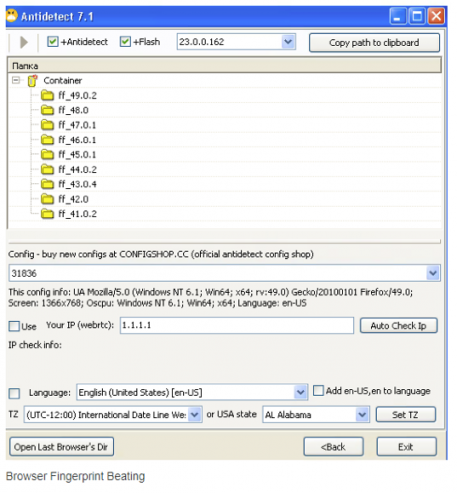Image resolution: width=457 pixels, height=493 pixels.
Task: Select the ff_45.0.1 folder icon
Action: click(47, 155)
